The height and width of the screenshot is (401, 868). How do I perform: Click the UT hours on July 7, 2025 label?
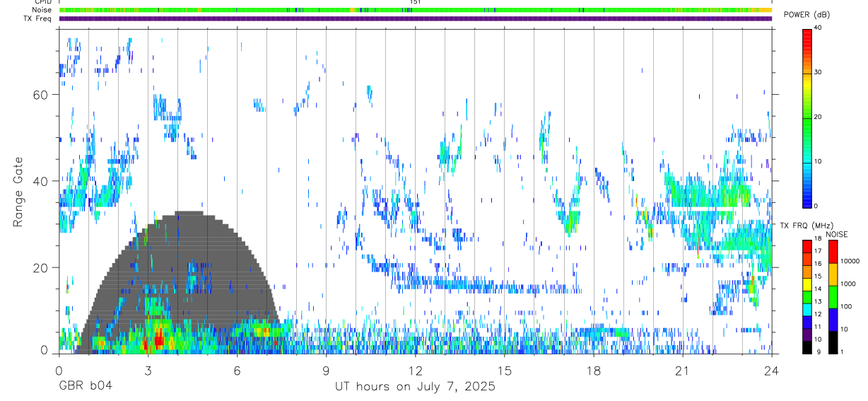[x=415, y=387]
